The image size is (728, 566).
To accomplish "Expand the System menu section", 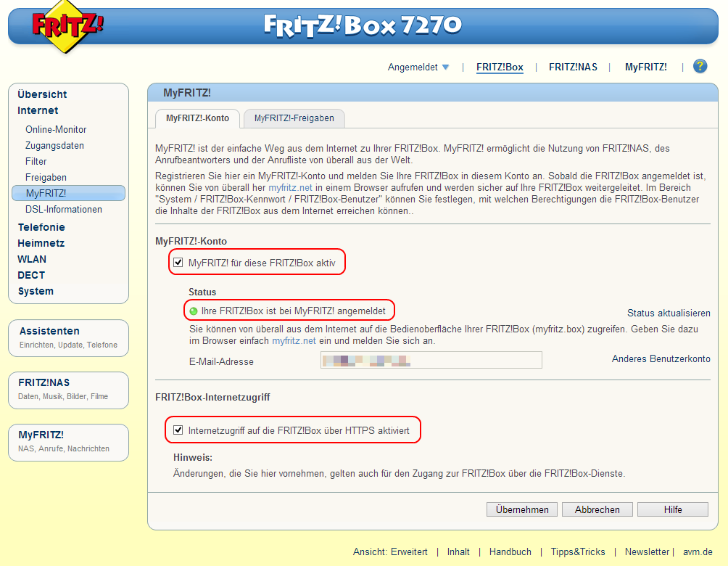I will pyautogui.click(x=36, y=292).
